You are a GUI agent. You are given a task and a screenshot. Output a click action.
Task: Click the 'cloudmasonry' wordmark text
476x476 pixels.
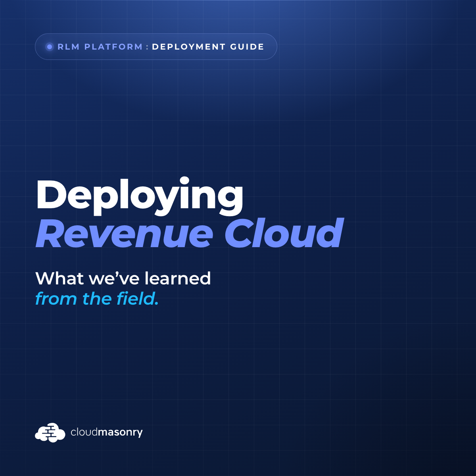[x=106, y=432]
